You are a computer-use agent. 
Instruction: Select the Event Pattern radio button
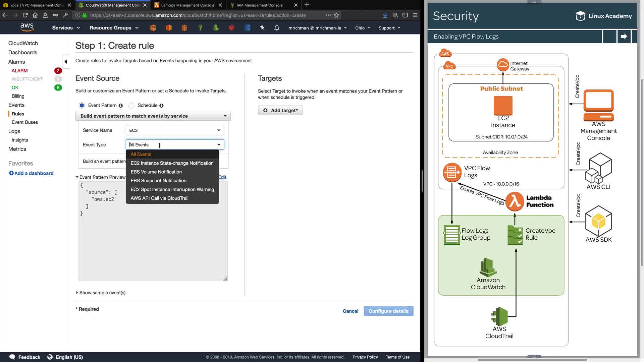click(x=82, y=105)
